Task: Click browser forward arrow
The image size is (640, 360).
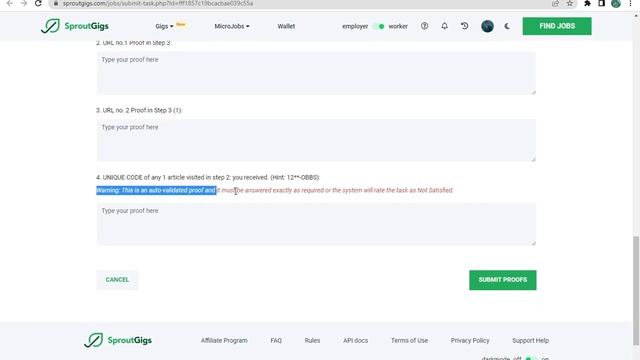Action: pyautogui.click(x=24, y=3)
